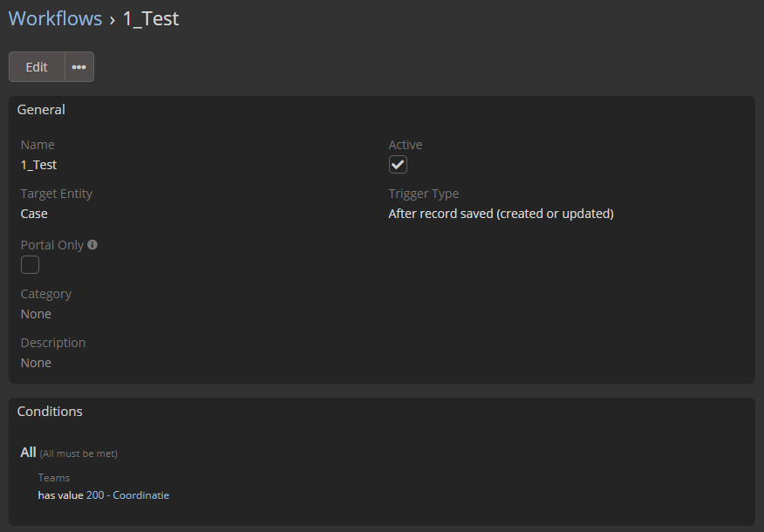The height and width of the screenshot is (532, 764).
Task: Click the 1_Test name field value
Action: click(x=38, y=165)
